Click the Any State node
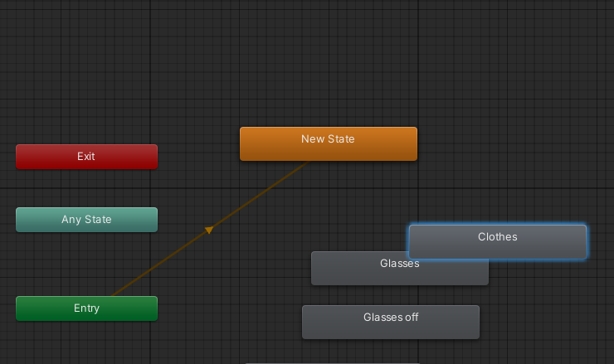Image resolution: width=614 pixels, height=364 pixels. click(x=86, y=220)
